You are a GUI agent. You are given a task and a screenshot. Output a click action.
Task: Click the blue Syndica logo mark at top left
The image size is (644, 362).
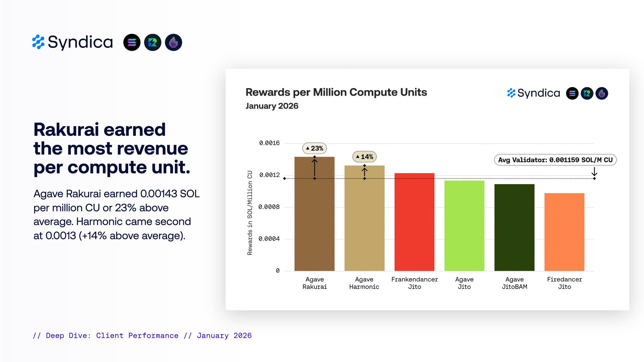click(x=38, y=42)
